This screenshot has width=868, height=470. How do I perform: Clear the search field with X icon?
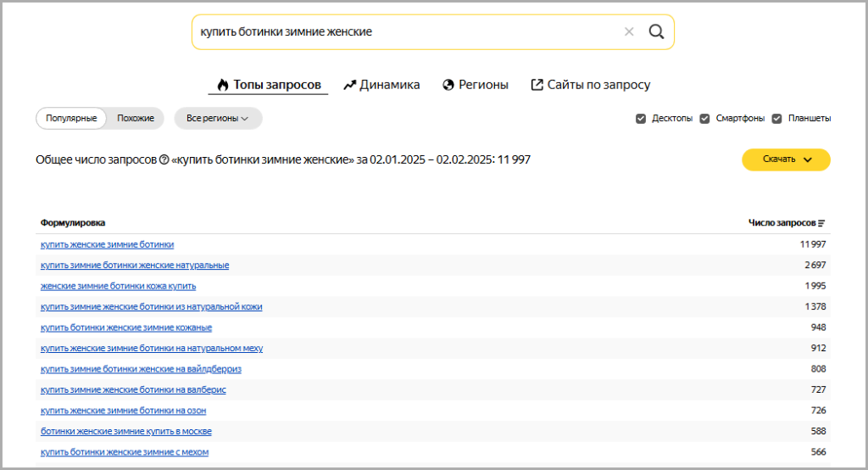point(629,31)
